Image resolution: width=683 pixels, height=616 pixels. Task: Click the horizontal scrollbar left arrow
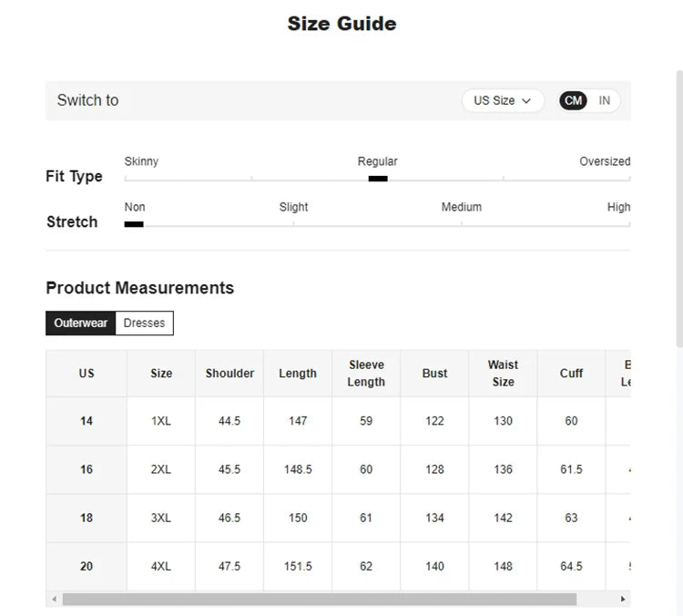click(x=54, y=600)
